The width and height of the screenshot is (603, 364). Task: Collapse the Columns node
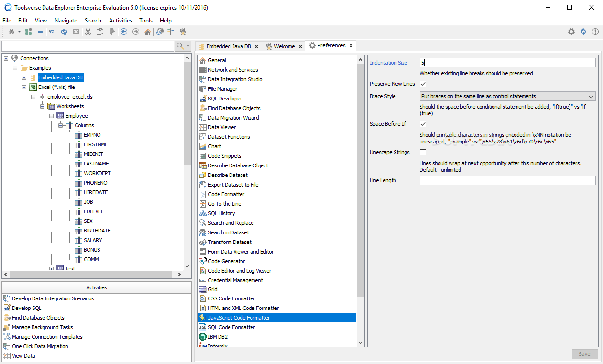61,125
